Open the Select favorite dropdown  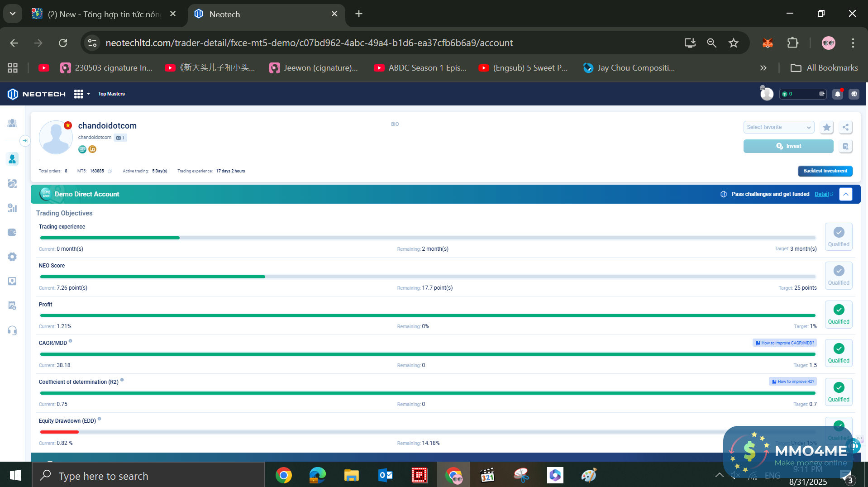click(x=779, y=127)
